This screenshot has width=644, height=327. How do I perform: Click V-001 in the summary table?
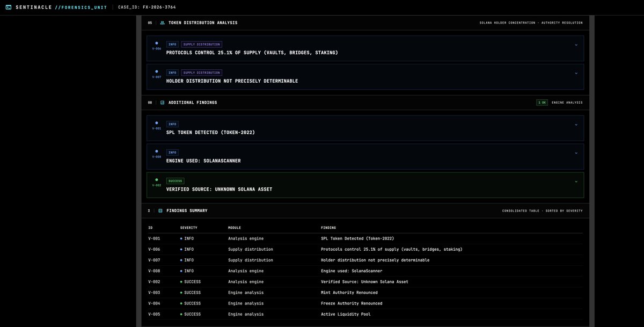pos(154,238)
